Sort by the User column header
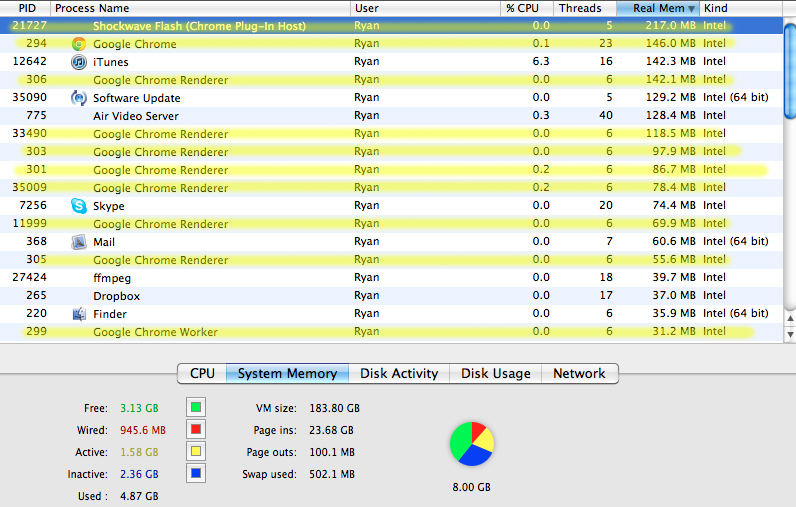The width and height of the screenshot is (796, 507). 425,8
